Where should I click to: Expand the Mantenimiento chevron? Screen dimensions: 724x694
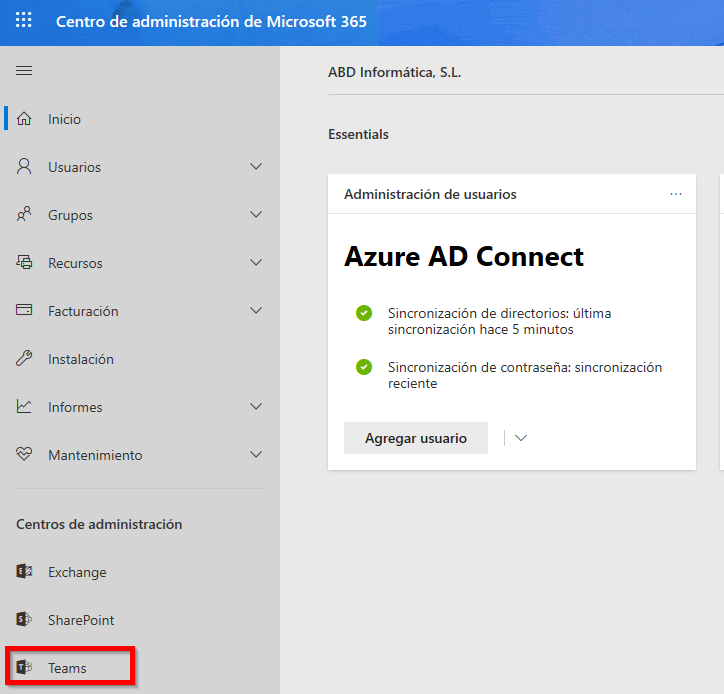[256, 454]
